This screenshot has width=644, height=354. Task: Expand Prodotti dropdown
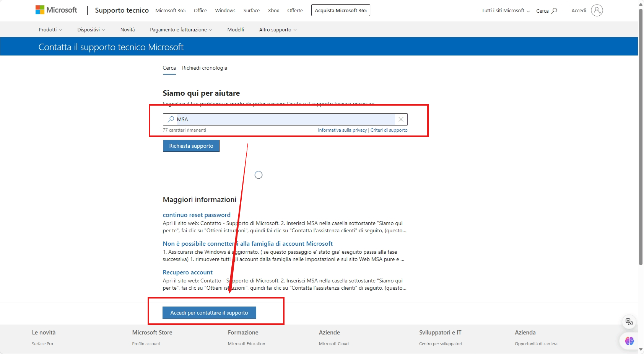50,29
